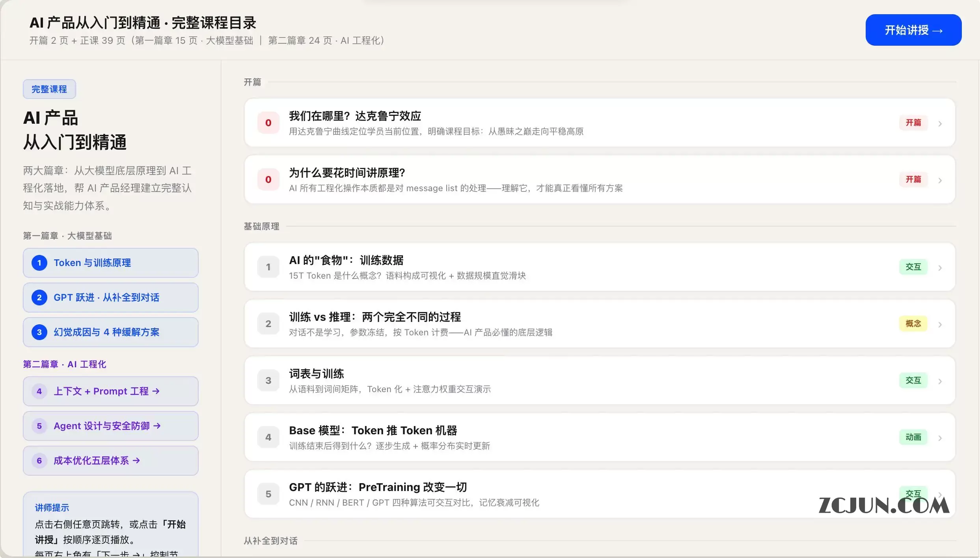Screen dimensions: 980x558
Task: Click blue circle 3 beside 幻觉成因
Action: [39, 332]
